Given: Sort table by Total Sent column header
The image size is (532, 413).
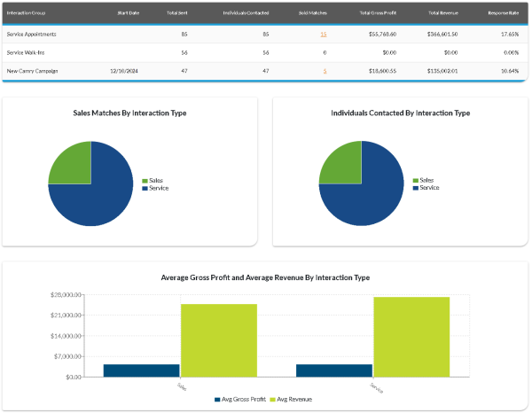Looking at the screenshot, I should pos(176,13).
